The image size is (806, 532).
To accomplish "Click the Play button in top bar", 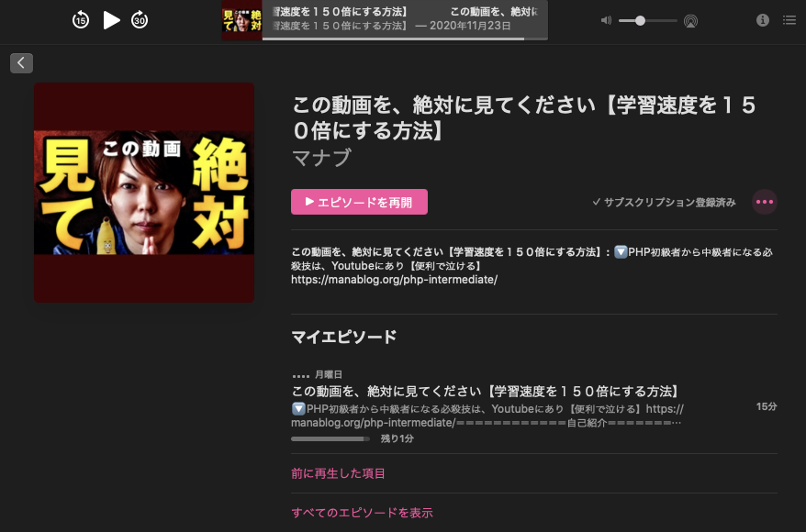I will (x=112, y=20).
